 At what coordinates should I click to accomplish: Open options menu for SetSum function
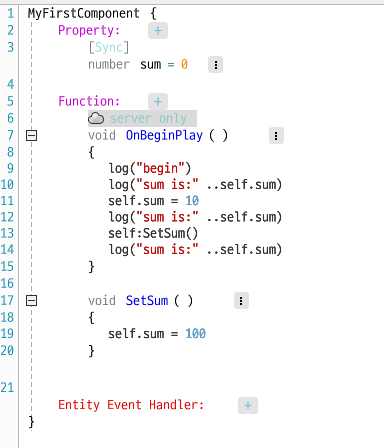[x=241, y=301]
